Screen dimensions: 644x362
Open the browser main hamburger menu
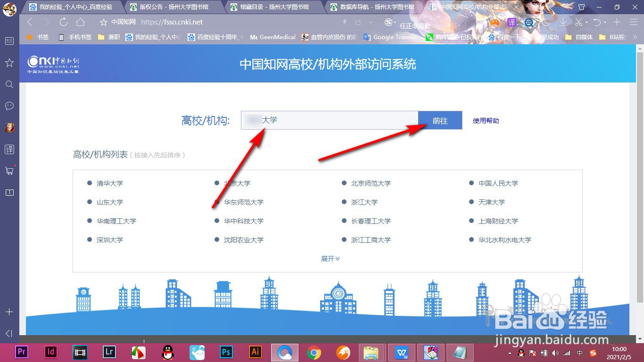(x=634, y=22)
